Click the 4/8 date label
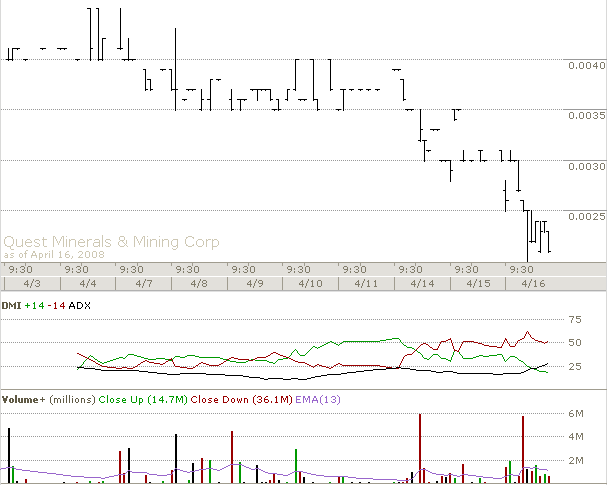Image resolution: width=607 pixels, height=485 pixels. [x=199, y=284]
